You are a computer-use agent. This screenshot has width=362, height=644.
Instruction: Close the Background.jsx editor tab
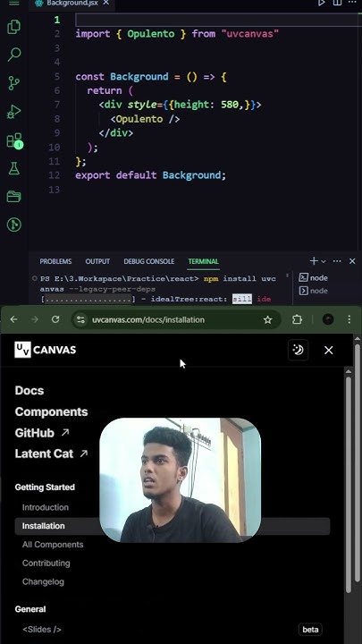pyautogui.click(x=105, y=3)
